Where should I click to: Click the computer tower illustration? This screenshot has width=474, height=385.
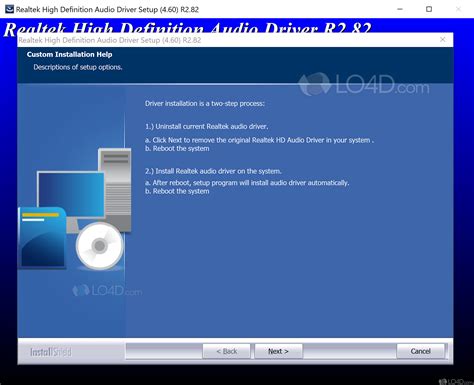pyautogui.click(x=115, y=190)
